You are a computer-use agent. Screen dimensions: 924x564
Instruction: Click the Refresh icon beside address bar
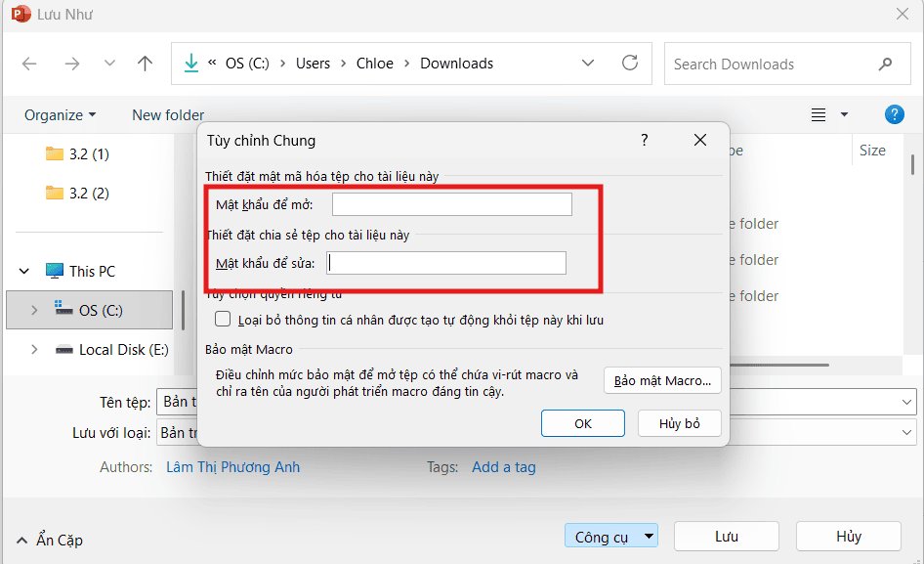[x=630, y=64]
